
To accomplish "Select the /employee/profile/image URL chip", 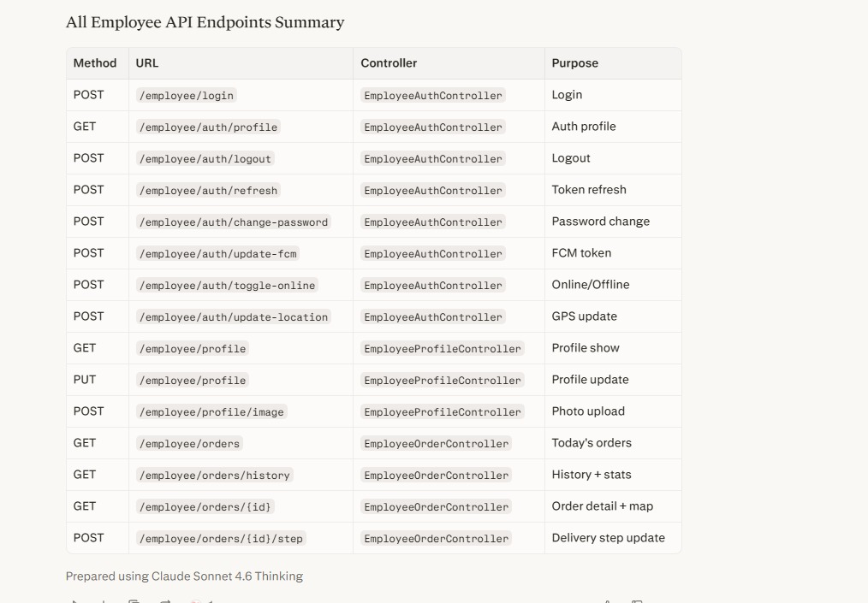I will (x=211, y=411).
